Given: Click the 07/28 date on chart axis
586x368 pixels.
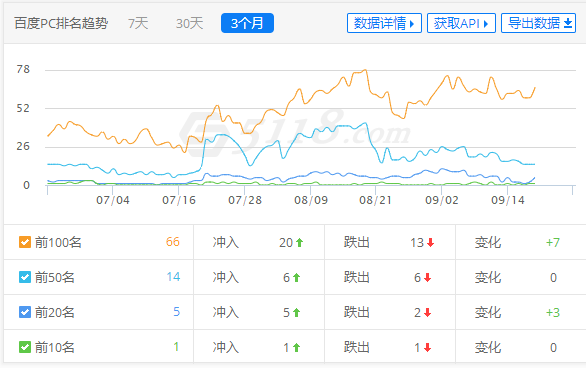Looking at the screenshot, I should (x=245, y=200).
